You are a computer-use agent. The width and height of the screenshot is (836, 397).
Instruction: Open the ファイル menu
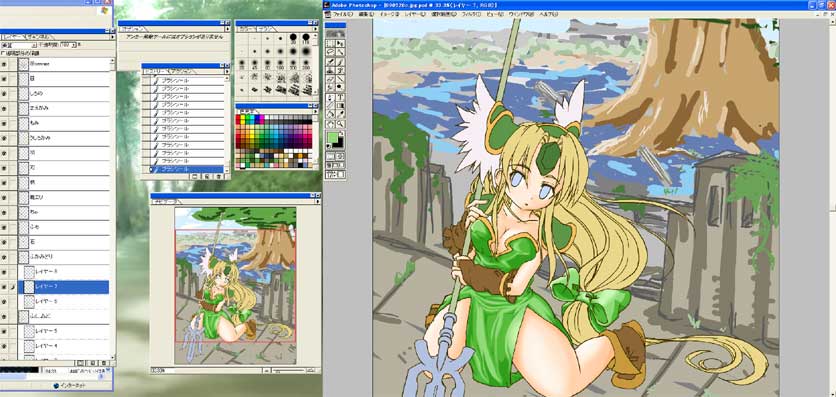[x=342, y=14]
